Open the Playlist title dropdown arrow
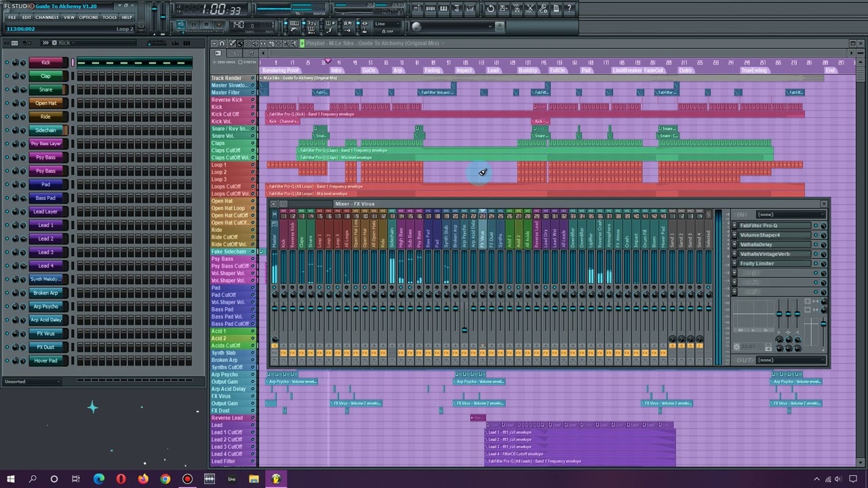 point(443,43)
